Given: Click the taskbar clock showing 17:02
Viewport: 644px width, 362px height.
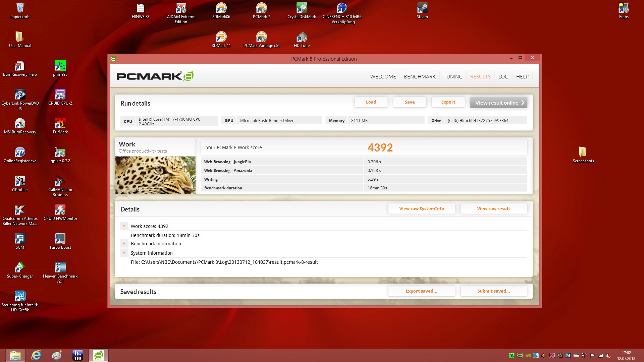Looking at the screenshot, I should pos(626,356).
